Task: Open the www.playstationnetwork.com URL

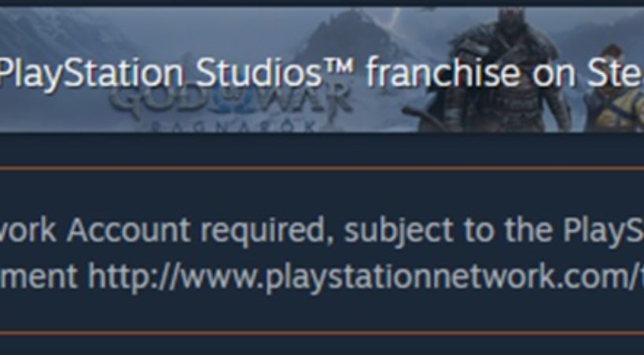Action: coord(366,276)
